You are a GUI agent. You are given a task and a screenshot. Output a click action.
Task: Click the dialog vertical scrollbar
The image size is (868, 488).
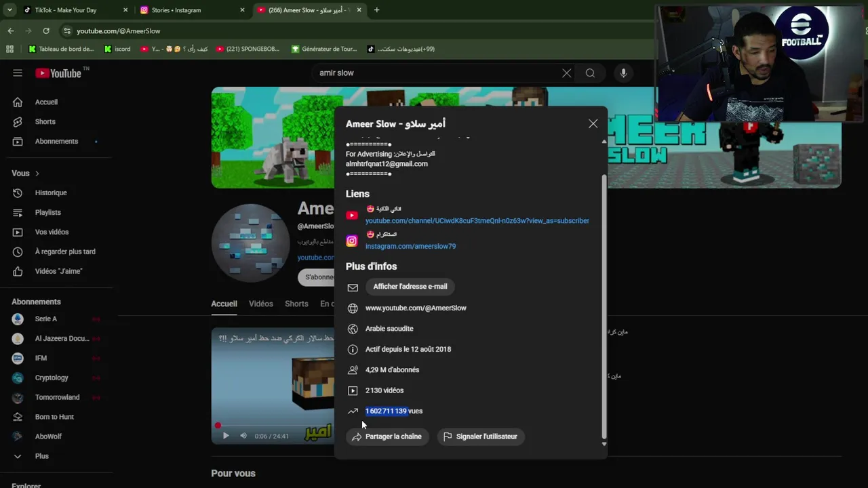coord(604,305)
